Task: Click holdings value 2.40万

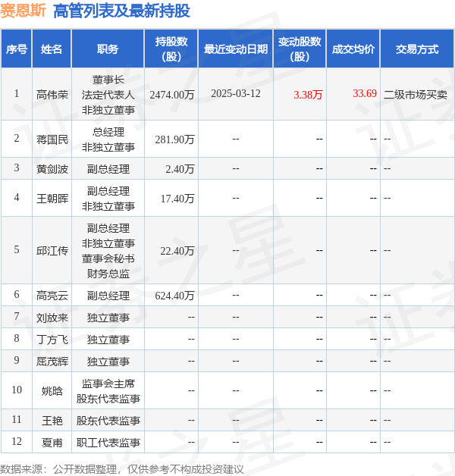Action: [x=180, y=169]
